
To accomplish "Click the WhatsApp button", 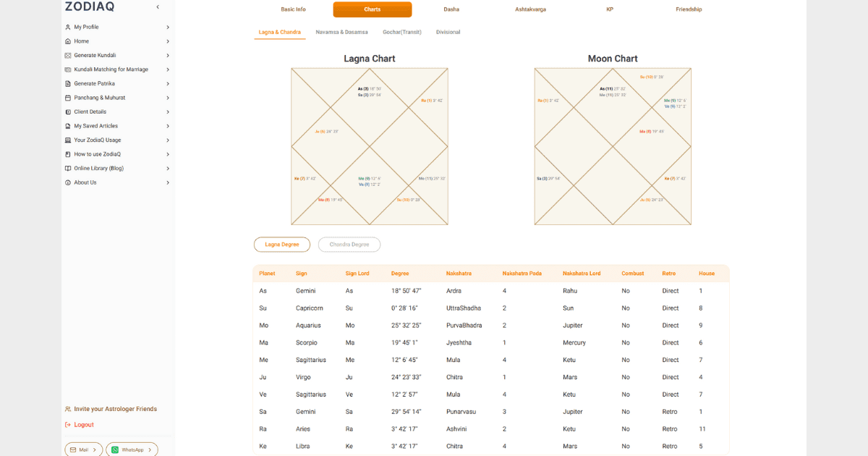I will pos(132,449).
